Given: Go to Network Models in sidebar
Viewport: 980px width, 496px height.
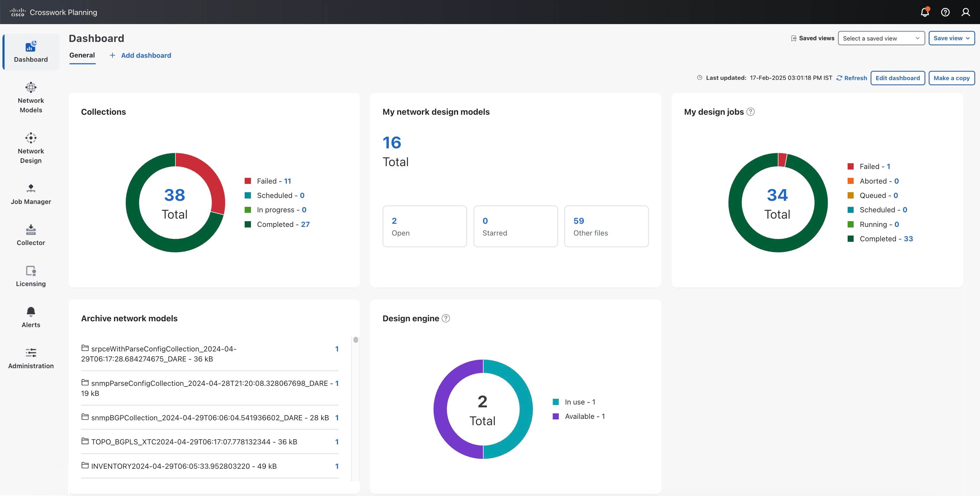Looking at the screenshot, I should (31, 97).
